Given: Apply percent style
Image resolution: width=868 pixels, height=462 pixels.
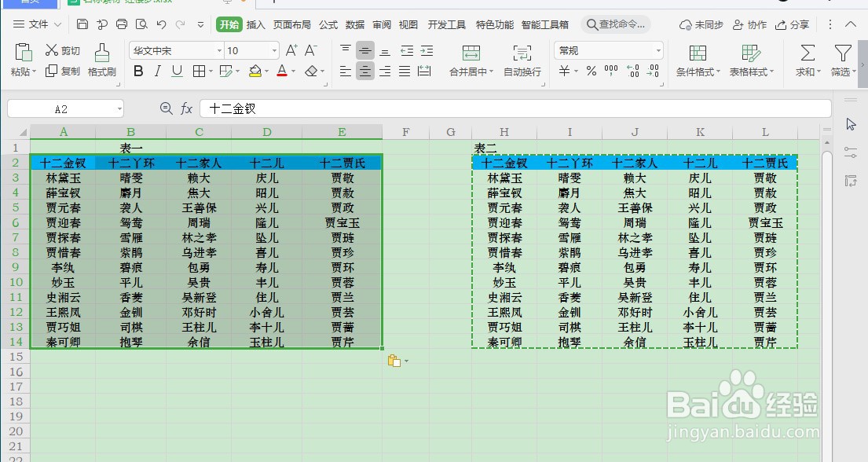Looking at the screenshot, I should point(591,71).
